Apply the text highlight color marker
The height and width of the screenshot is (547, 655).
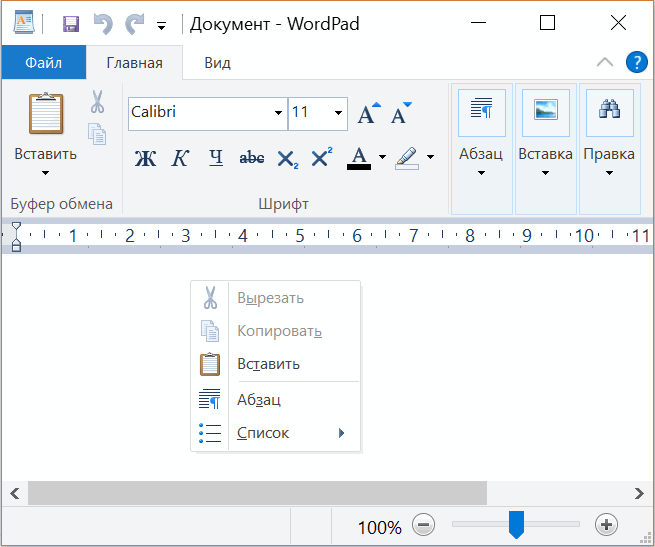coord(406,158)
